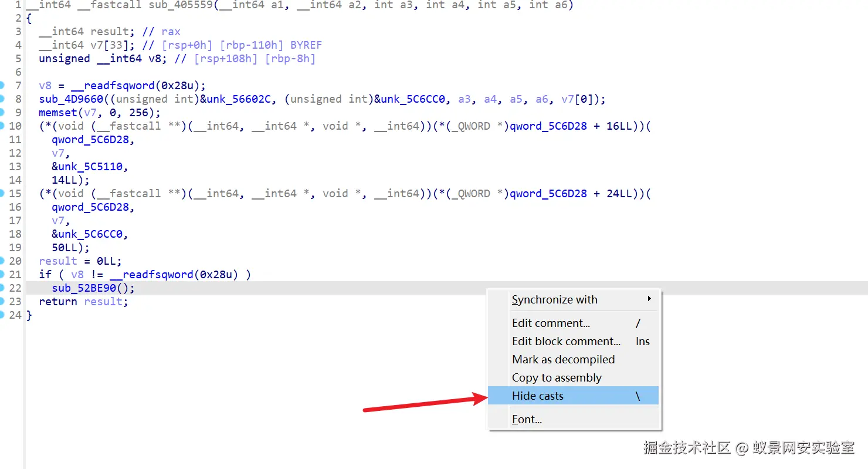Open the Synchronize with submenu
The height and width of the screenshot is (469, 868).
point(574,300)
